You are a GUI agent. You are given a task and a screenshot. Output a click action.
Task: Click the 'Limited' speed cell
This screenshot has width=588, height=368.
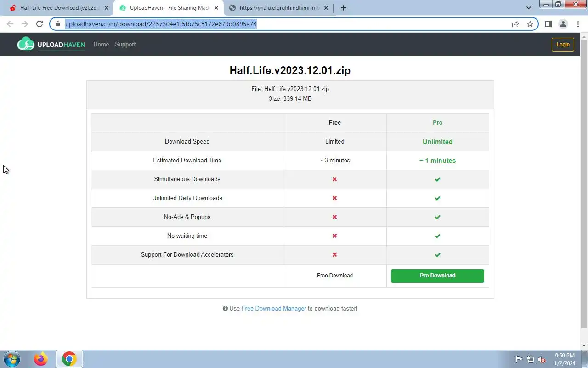[x=334, y=141]
